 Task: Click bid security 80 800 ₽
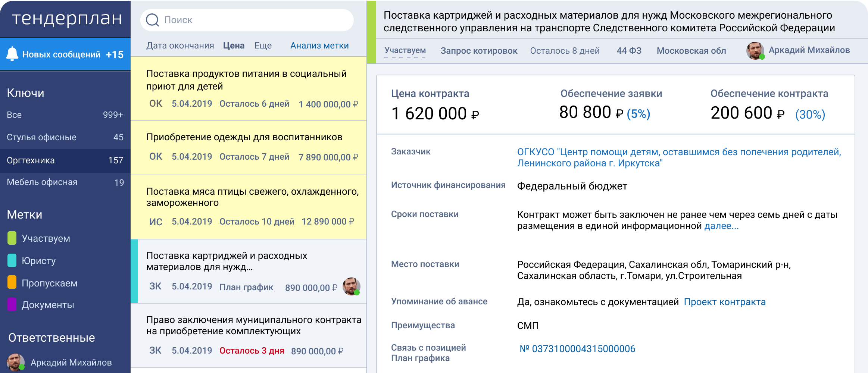pos(591,112)
